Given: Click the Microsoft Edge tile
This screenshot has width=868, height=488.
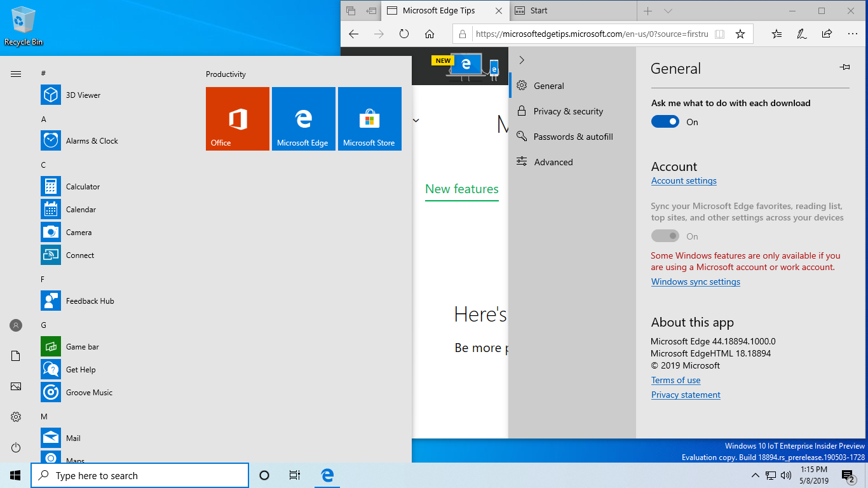Looking at the screenshot, I should pos(304,119).
